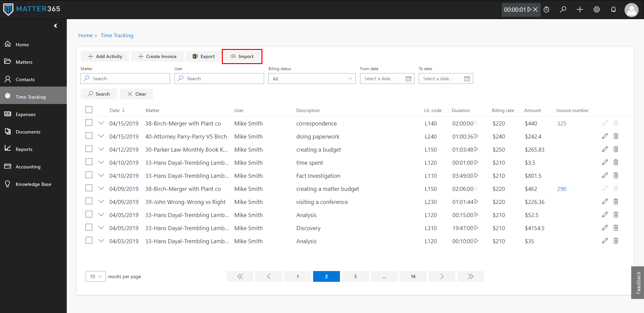Click the global search magnifier icon

pos(563,10)
